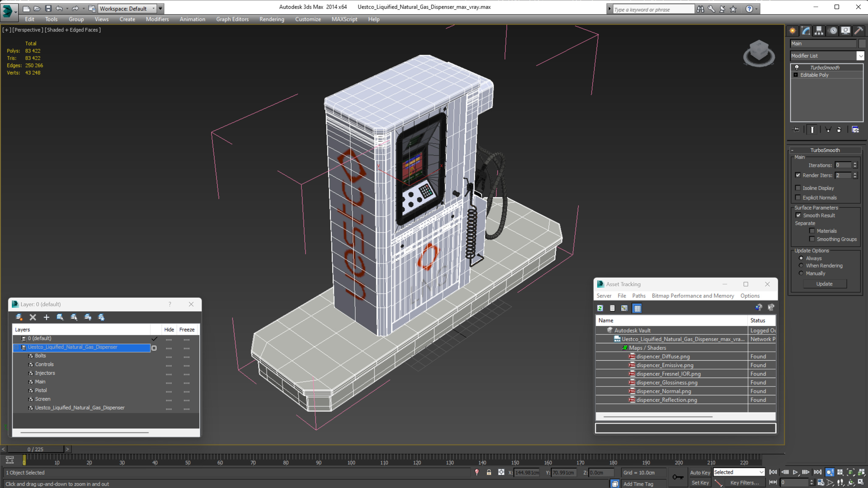Select When Rendering update option
Image resolution: width=868 pixels, height=488 pixels.
tap(801, 265)
